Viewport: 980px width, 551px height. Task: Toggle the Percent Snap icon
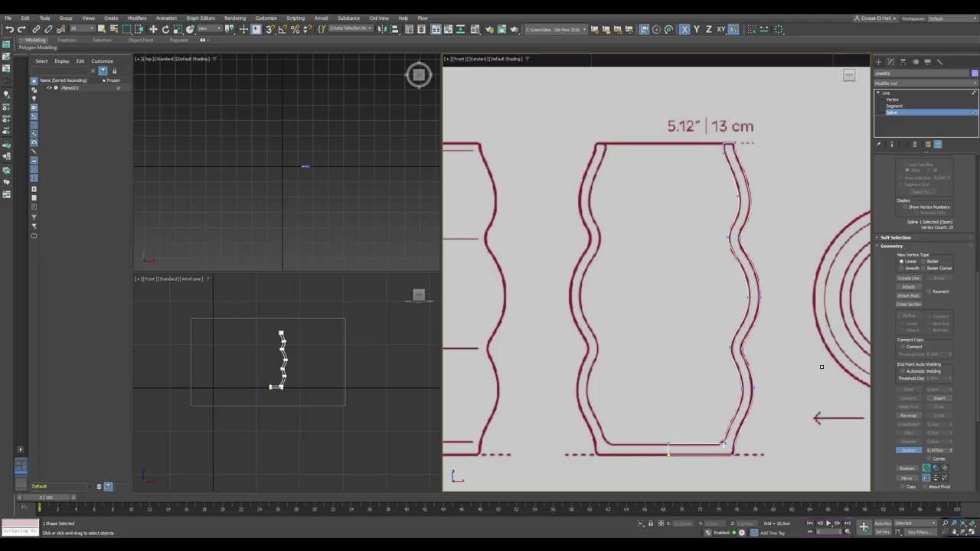295,29
